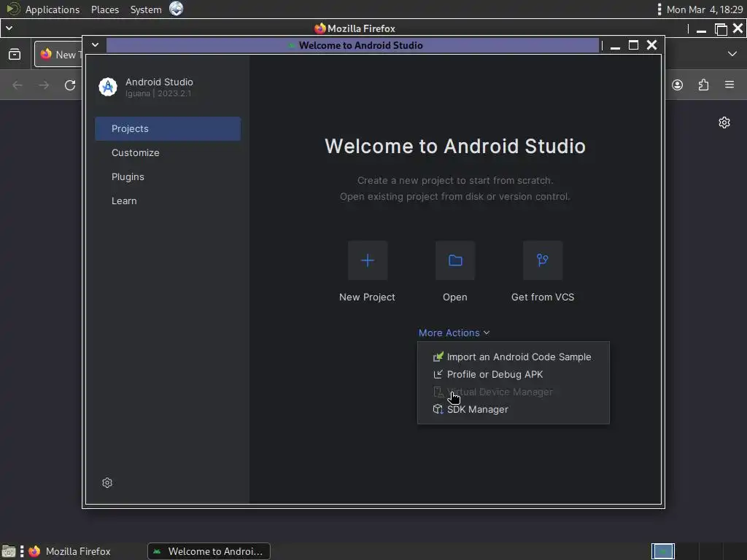
Task: Choose Import an Android Code Sample
Action: click(513, 357)
